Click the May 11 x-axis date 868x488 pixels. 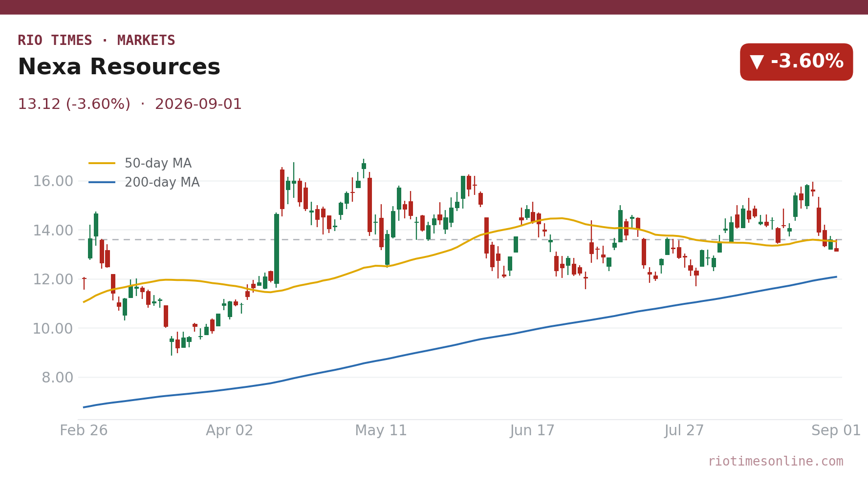click(x=381, y=430)
